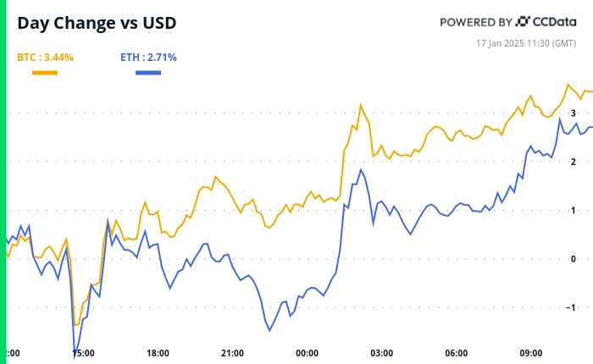Click the y-axis value 2 label

coord(574,162)
